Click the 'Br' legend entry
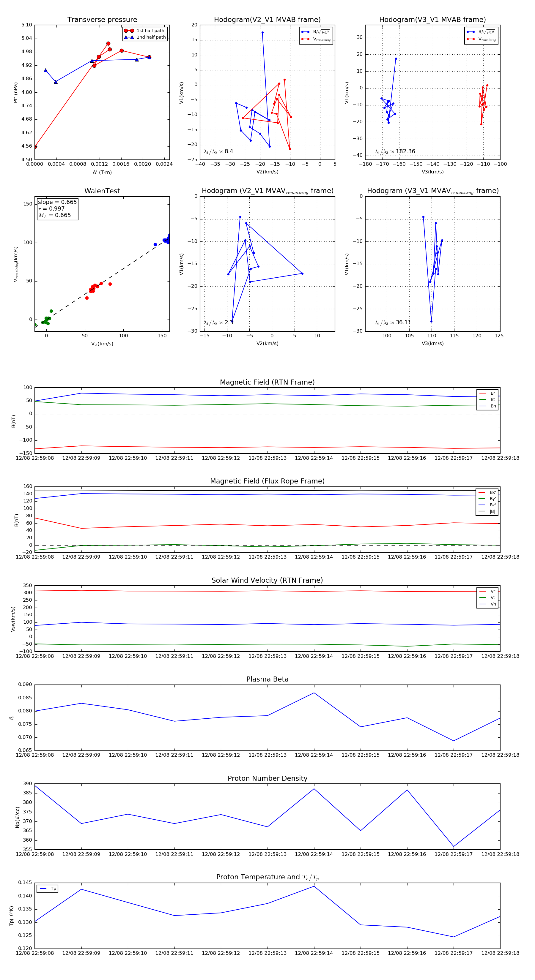Viewport: 535px width, 980px height. pyautogui.click(x=487, y=393)
